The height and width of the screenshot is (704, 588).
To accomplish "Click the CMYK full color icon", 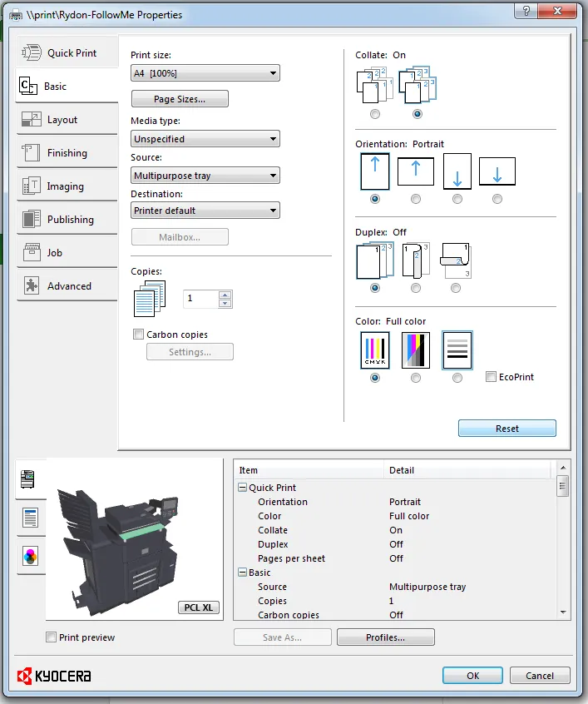I will (375, 350).
